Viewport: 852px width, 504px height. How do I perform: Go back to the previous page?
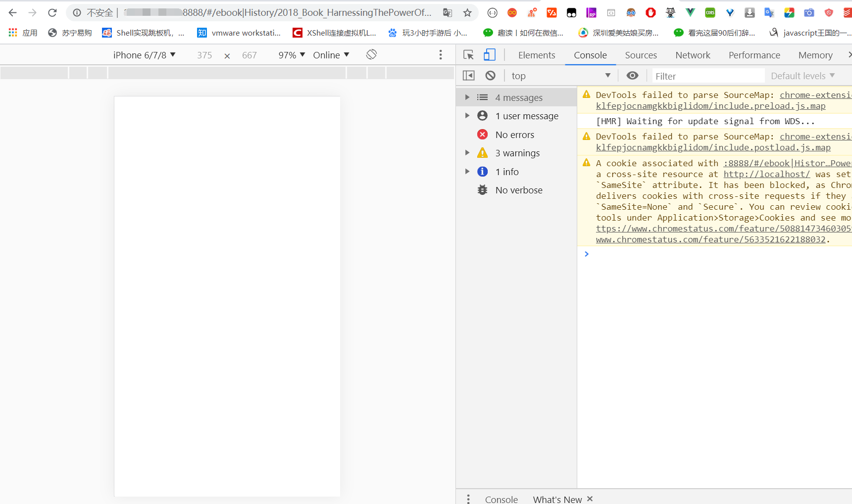click(x=13, y=13)
